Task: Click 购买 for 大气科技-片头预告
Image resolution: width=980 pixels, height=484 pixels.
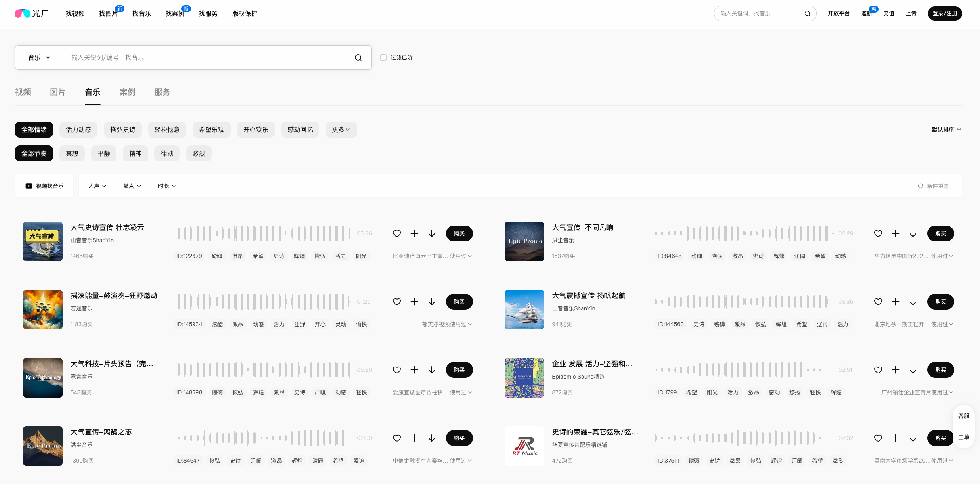Action: (x=459, y=370)
